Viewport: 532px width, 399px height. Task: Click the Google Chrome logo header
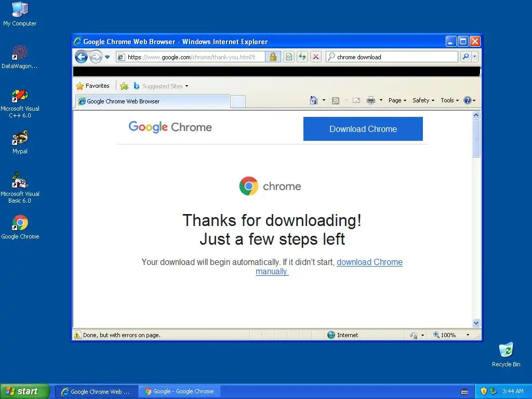coord(170,127)
